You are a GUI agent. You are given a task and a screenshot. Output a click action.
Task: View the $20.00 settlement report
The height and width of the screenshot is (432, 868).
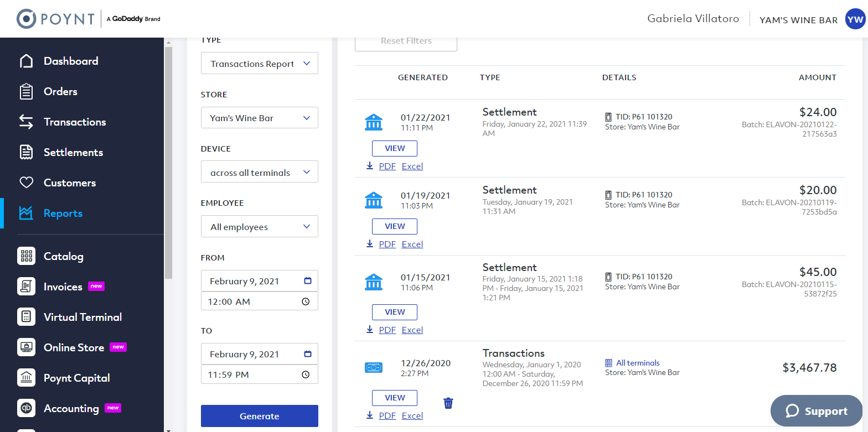[x=395, y=226]
